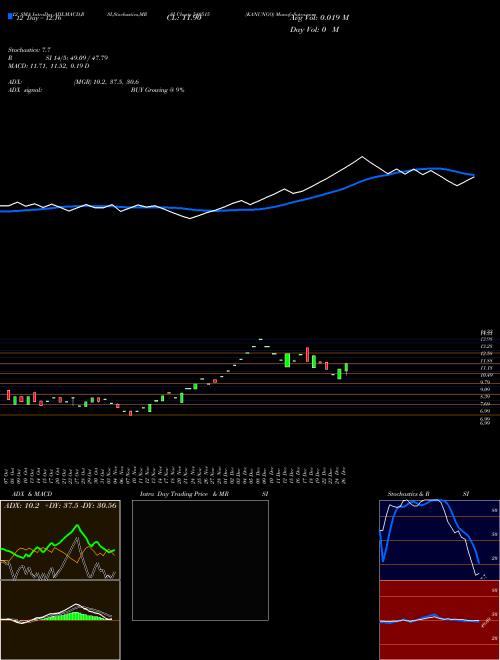Click the 'Avg Vol: 0.019 M' value
The width and height of the screenshot is (500, 660).
click(x=319, y=18)
